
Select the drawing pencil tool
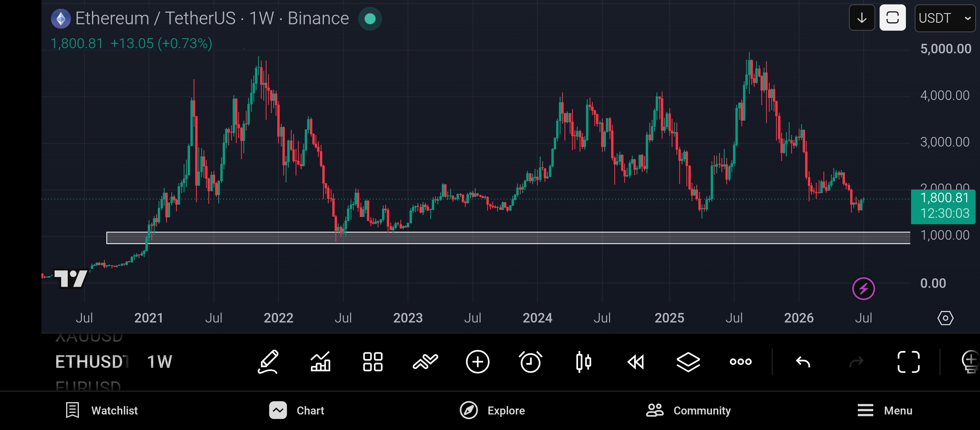268,362
